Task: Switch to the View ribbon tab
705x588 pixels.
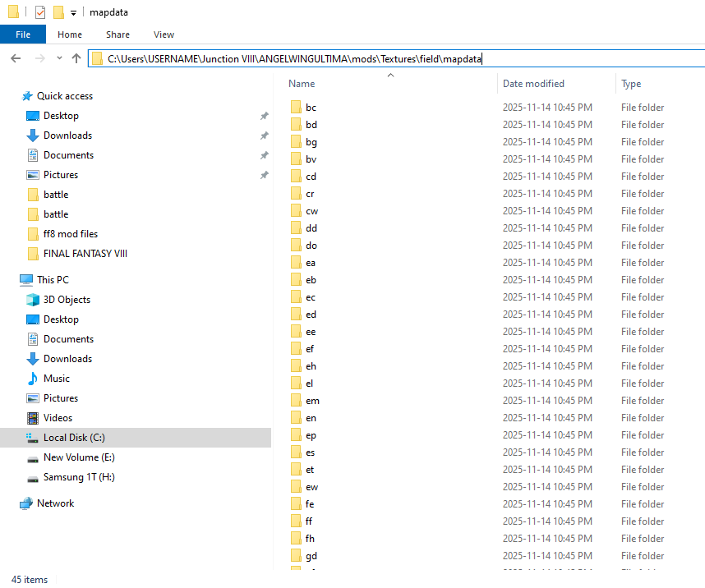Action: click(164, 34)
